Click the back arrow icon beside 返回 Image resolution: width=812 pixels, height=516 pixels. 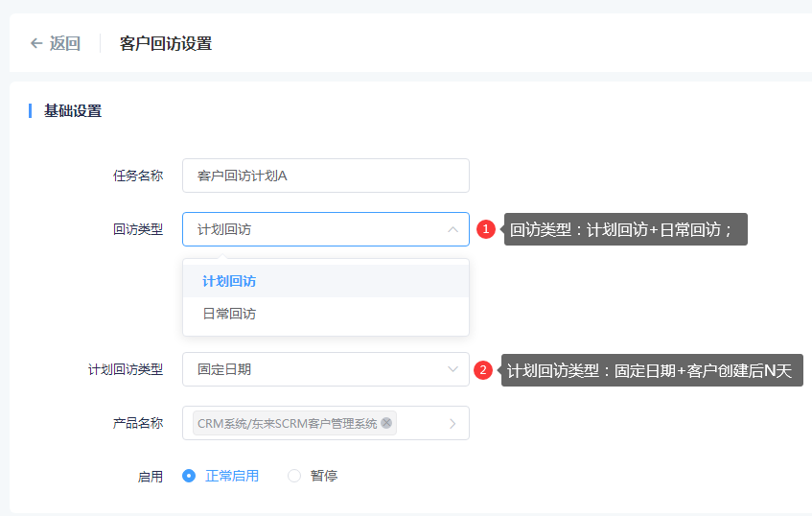[36, 43]
